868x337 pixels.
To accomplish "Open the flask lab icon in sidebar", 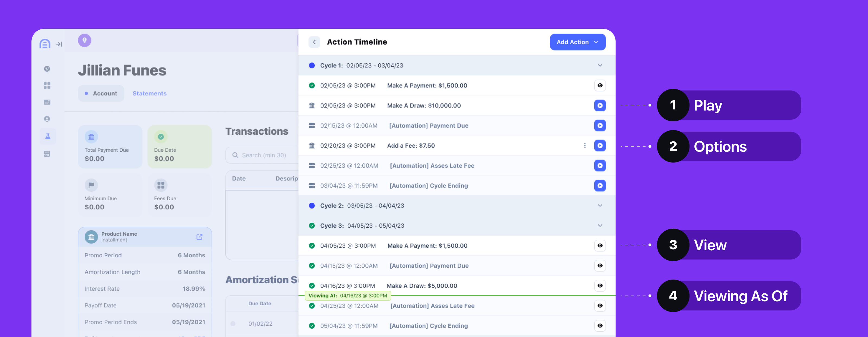I will click(47, 136).
